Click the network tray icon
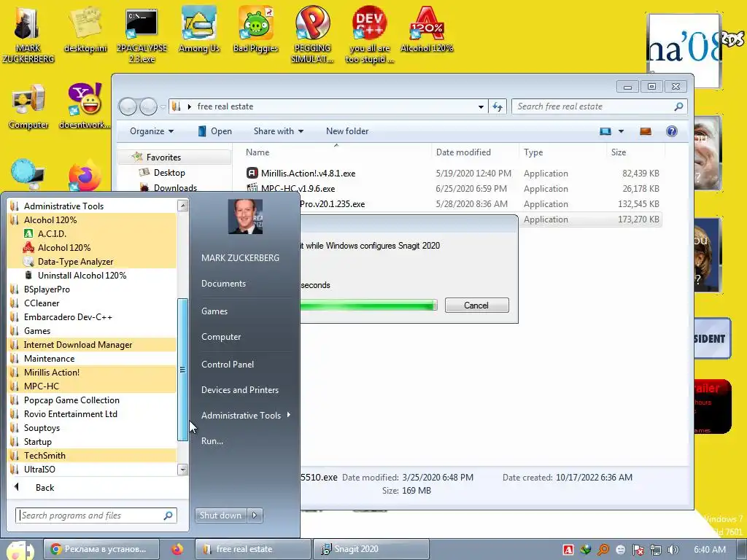The height and width of the screenshot is (560, 747). (656, 550)
